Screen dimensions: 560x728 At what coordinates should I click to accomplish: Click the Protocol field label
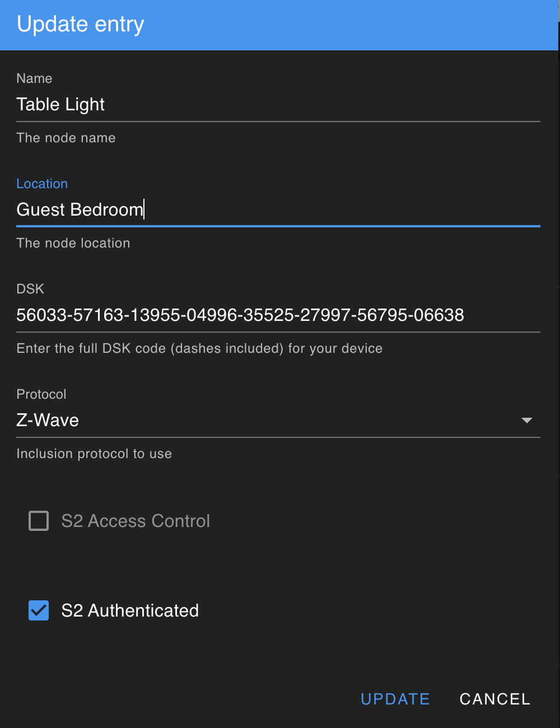(x=41, y=394)
